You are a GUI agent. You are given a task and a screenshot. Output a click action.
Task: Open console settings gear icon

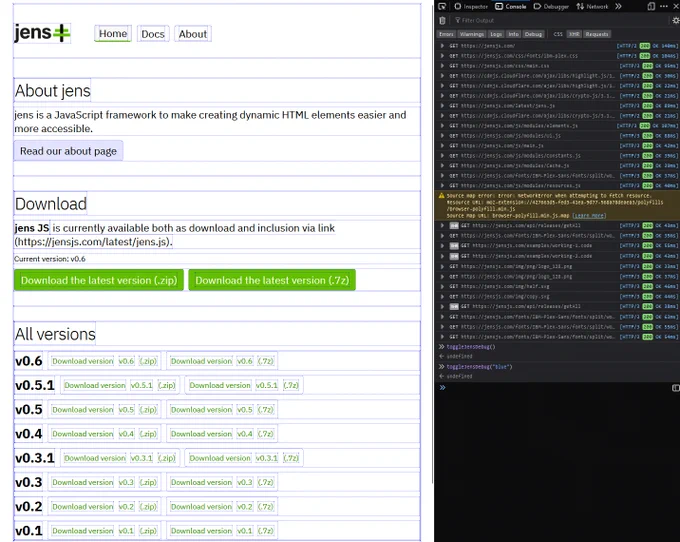675,20
